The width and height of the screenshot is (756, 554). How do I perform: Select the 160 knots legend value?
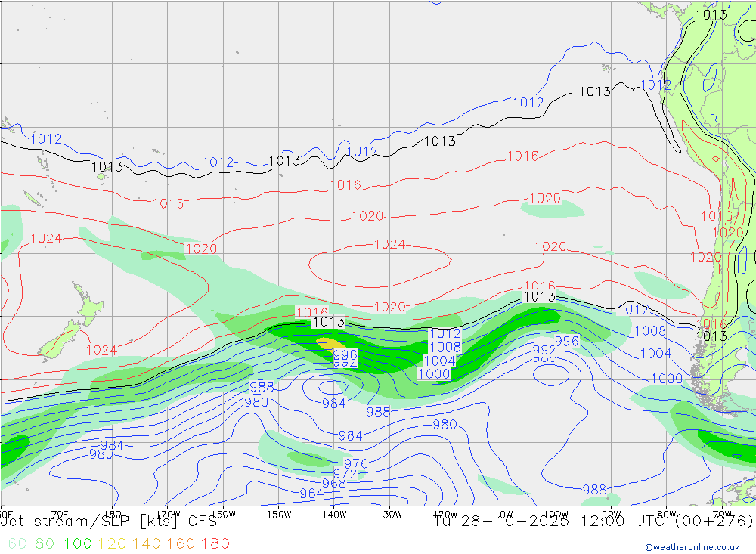tap(181, 543)
